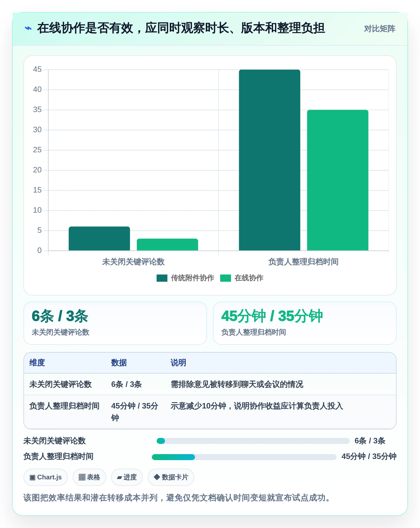Click the 未关闭关键评论数 progress bar
This screenshot has width=420, height=528.
253,441
